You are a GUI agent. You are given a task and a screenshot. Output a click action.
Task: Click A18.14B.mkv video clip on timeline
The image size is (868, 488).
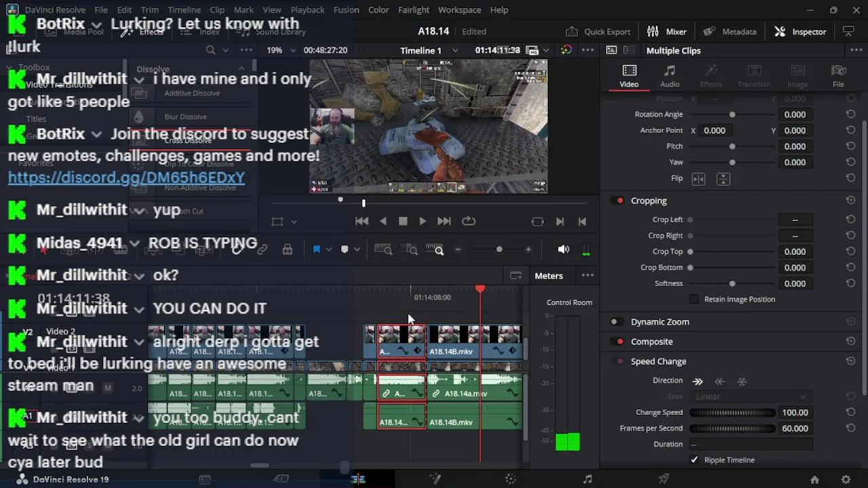coord(475,342)
